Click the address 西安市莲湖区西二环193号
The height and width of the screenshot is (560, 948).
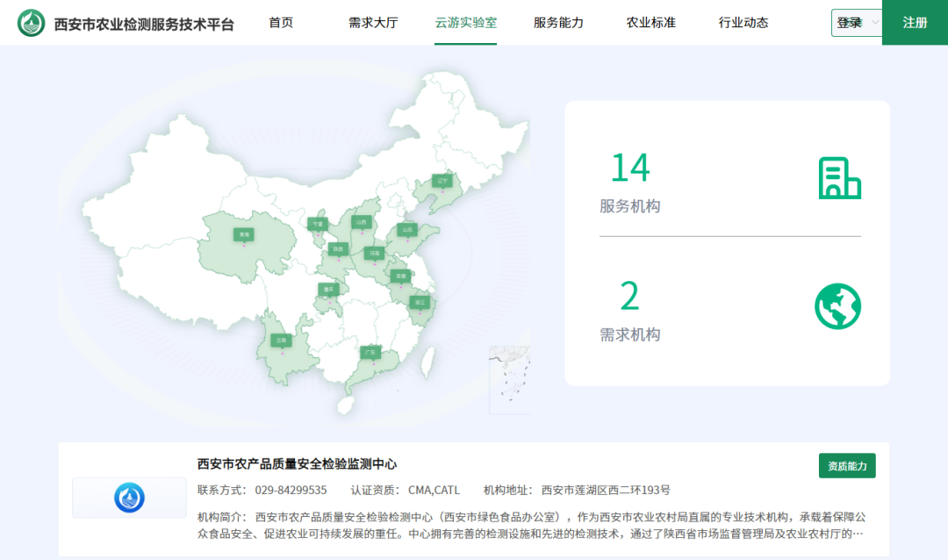[606, 490]
